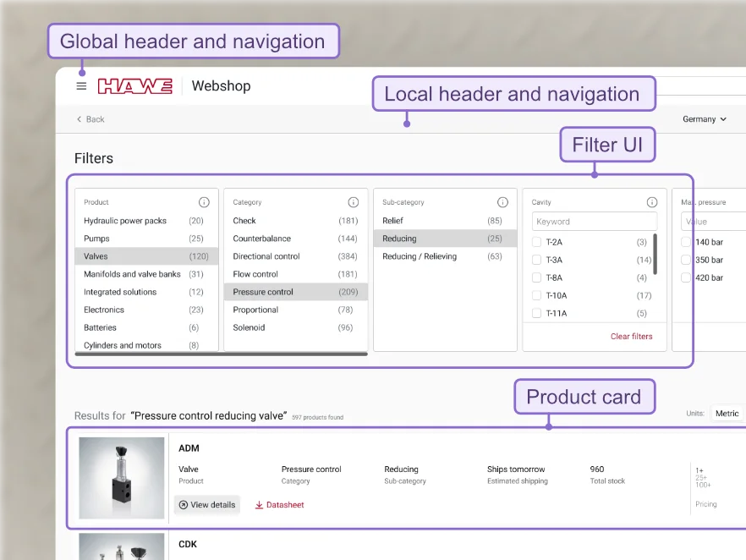Show info for Cavity filter
Screen dimensions: 746x560
[x=652, y=202]
